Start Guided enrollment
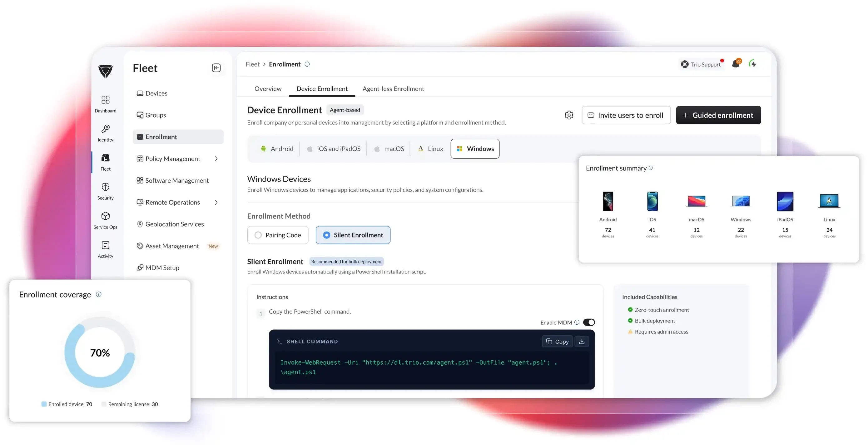 click(x=718, y=115)
